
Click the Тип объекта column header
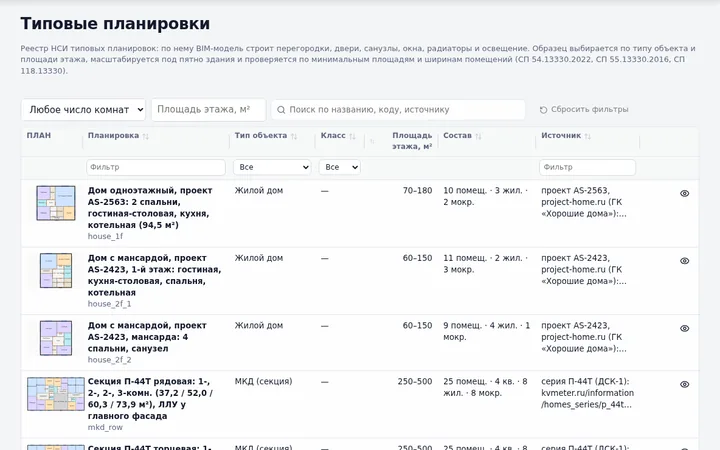(260, 135)
